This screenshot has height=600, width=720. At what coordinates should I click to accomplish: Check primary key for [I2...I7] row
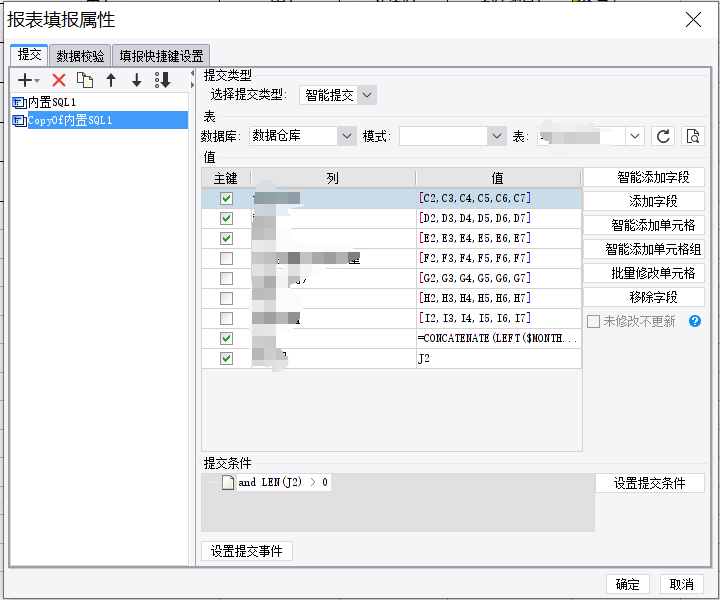pyautogui.click(x=226, y=318)
